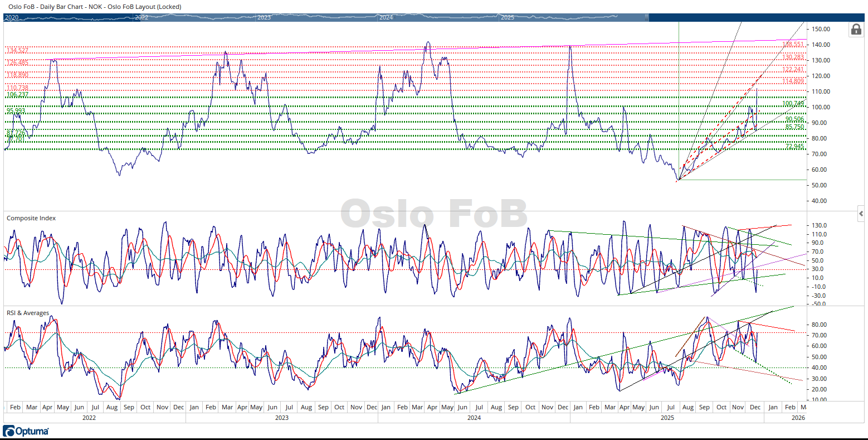The image size is (868, 440).
Task: Select 2024 in the overview timeline strip
Action: tap(386, 18)
